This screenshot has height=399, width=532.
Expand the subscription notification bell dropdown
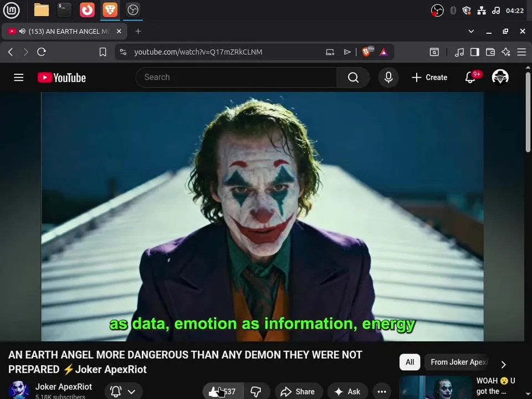tap(123, 392)
